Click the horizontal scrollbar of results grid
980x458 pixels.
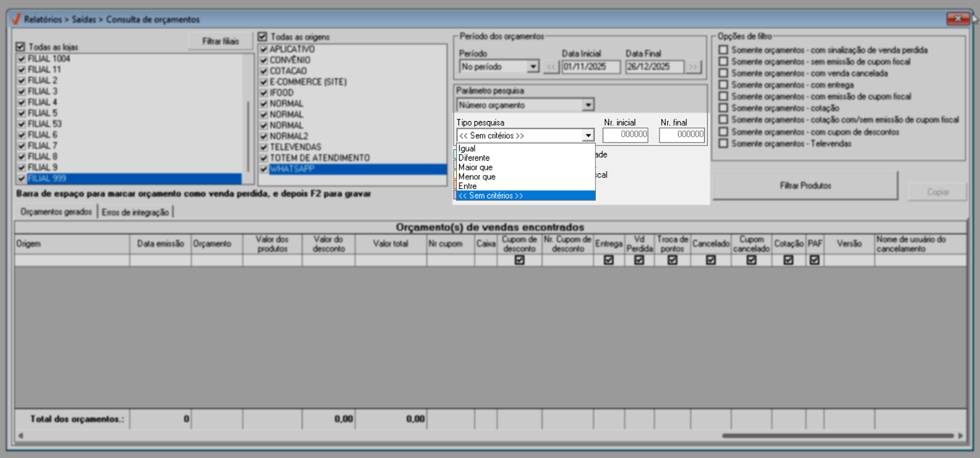[x=837, y=435]
